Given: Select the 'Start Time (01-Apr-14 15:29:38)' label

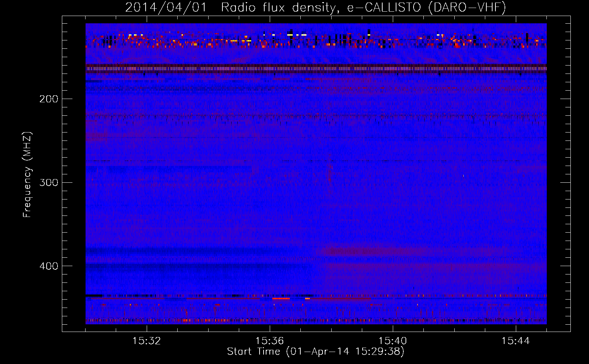Looking at the screenshot, I should click(316, 352).
